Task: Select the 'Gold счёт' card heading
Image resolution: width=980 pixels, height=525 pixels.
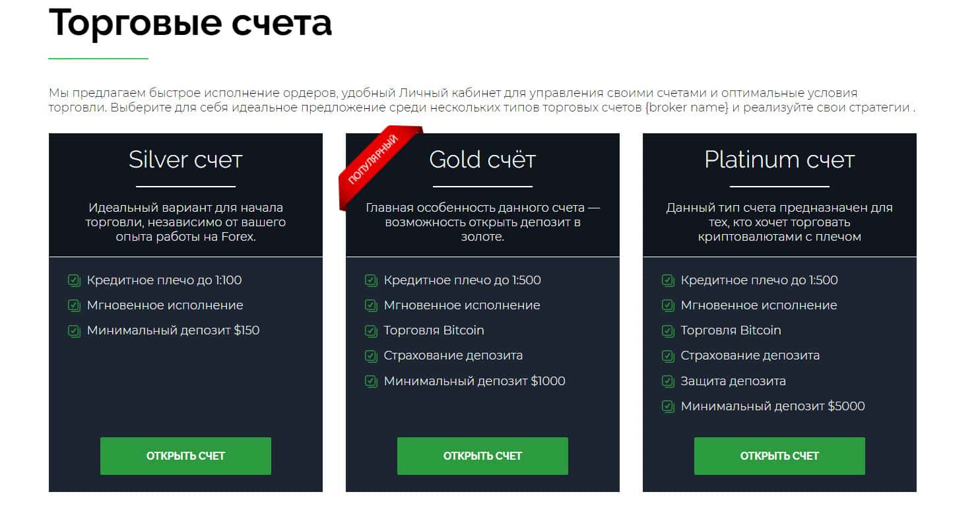Action: (x=482, y=160)
